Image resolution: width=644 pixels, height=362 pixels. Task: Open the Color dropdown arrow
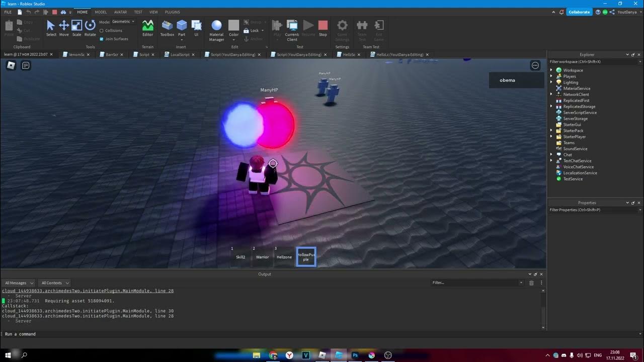(x=234, y=39)
